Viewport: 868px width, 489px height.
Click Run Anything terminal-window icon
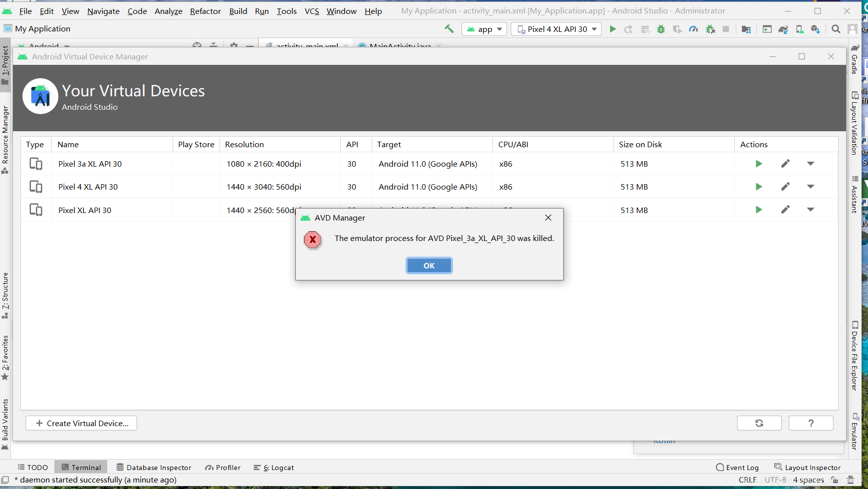[x=767, y=29]
